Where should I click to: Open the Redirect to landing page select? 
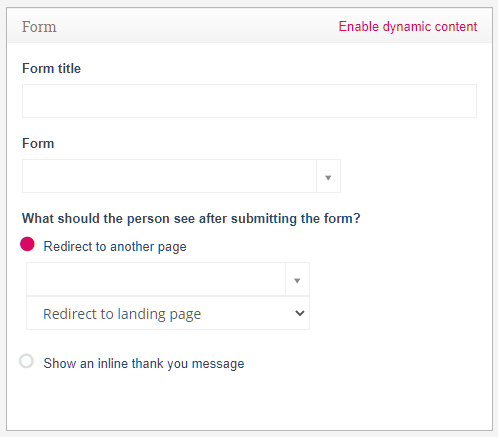coord(168,313)
